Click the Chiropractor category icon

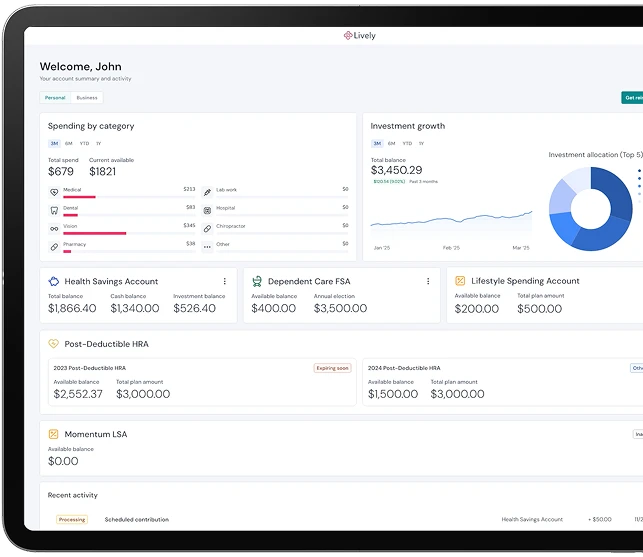[x=207, y=228]
